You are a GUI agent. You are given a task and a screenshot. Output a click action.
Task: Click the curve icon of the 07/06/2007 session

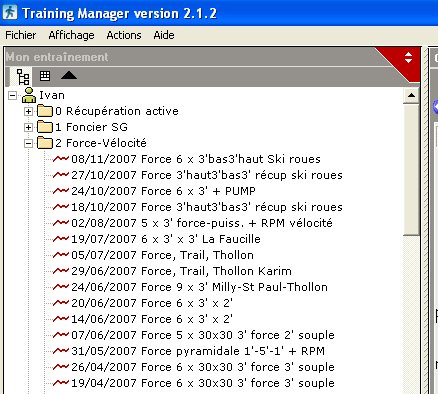point(61,335)
